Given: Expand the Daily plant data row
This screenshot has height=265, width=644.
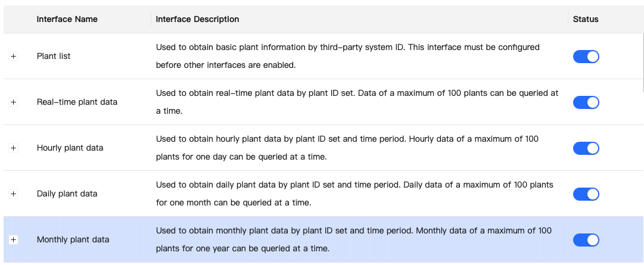Looking at the screenshot, I should (x=14, y=194).
